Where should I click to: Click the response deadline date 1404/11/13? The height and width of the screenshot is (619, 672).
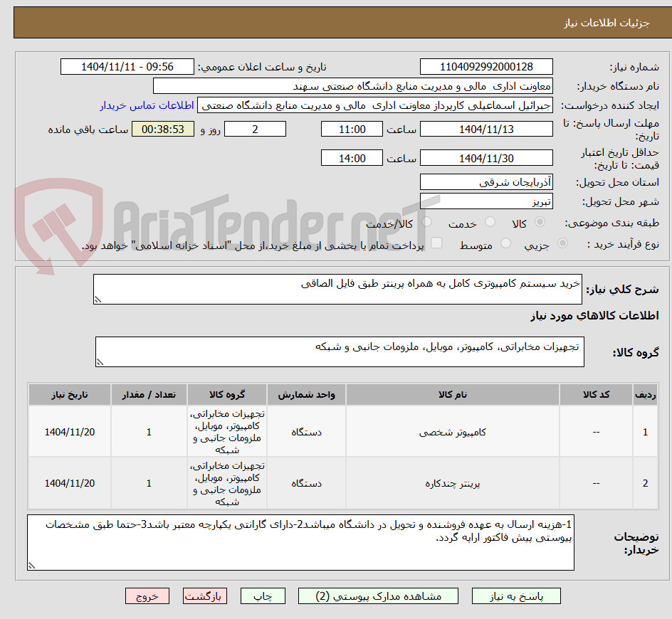point(486,129)
